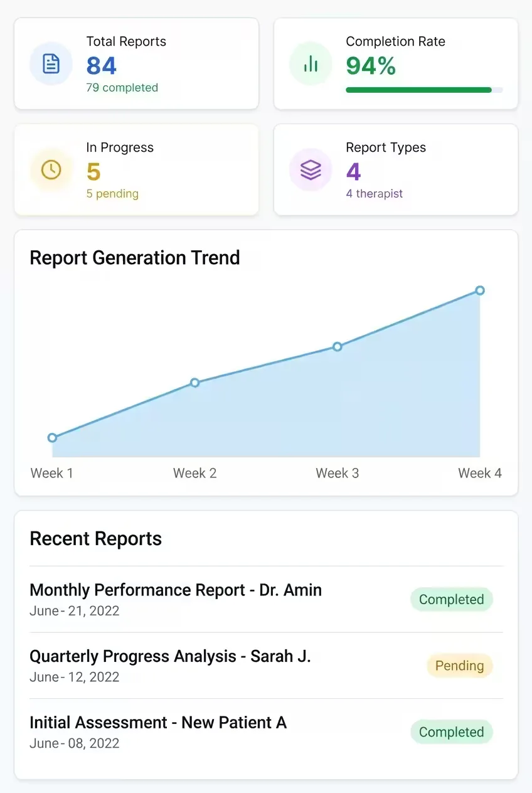Select the Week 2 data point on chart
Screen dimensions: 532x793
click(194, 383)
